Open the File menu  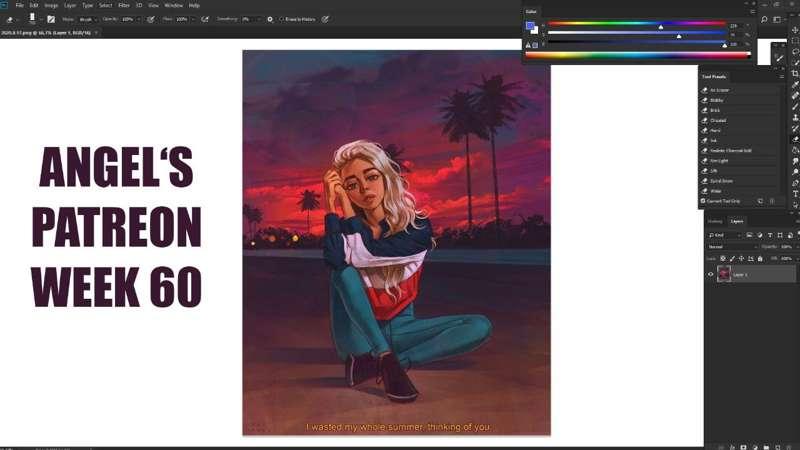19,5
